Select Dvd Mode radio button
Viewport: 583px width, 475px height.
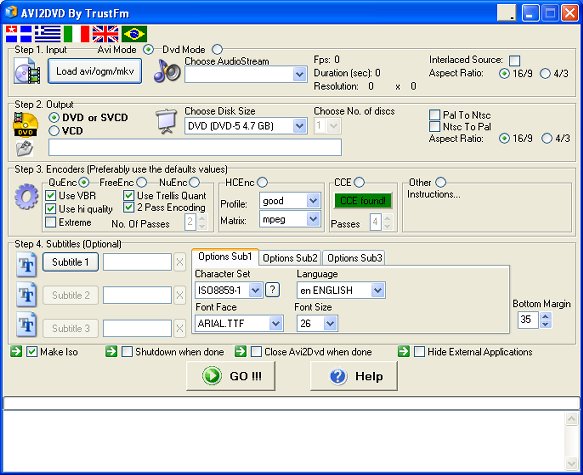217,49
